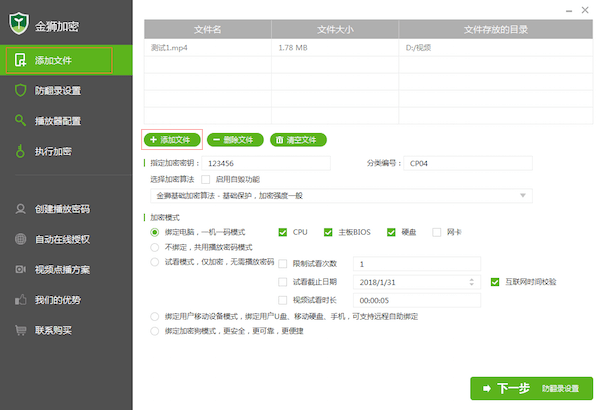Click the 下一步 防翻录设置 button
This screenshot has height=410, width=600.
(532, 389)
